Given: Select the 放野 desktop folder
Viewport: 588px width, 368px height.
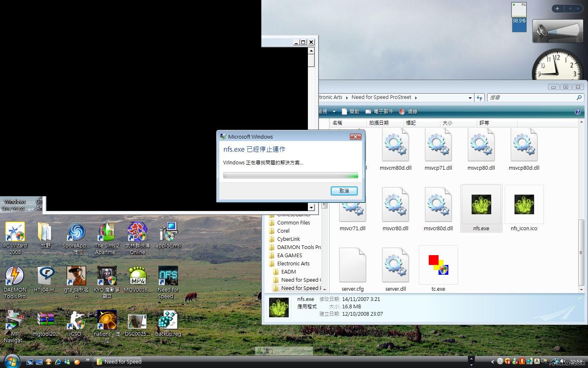Looking at the screenshot, I should pos(46,235).
